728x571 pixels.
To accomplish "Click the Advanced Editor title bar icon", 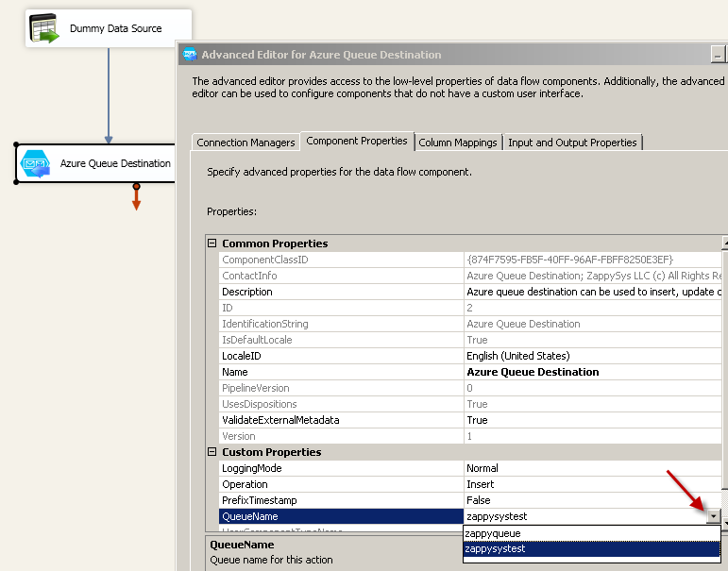I will coord(190,55).
